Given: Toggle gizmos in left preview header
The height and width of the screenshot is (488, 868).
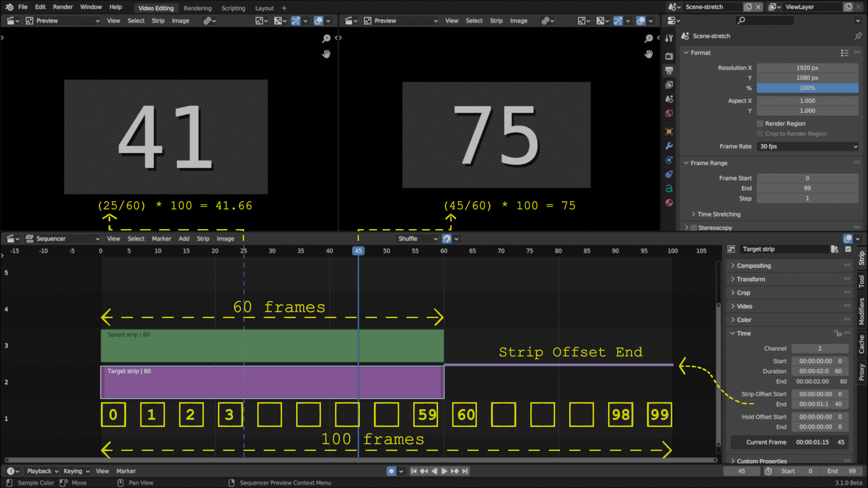Looking at the screenshot, I should coord(296,21).
